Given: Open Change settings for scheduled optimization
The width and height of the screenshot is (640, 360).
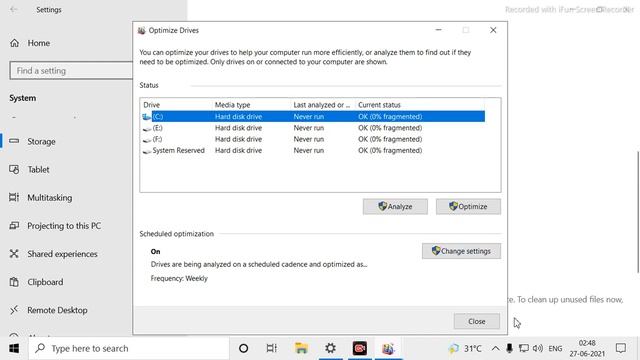Looking at the screenshot, I should click(x=461, y=251).
